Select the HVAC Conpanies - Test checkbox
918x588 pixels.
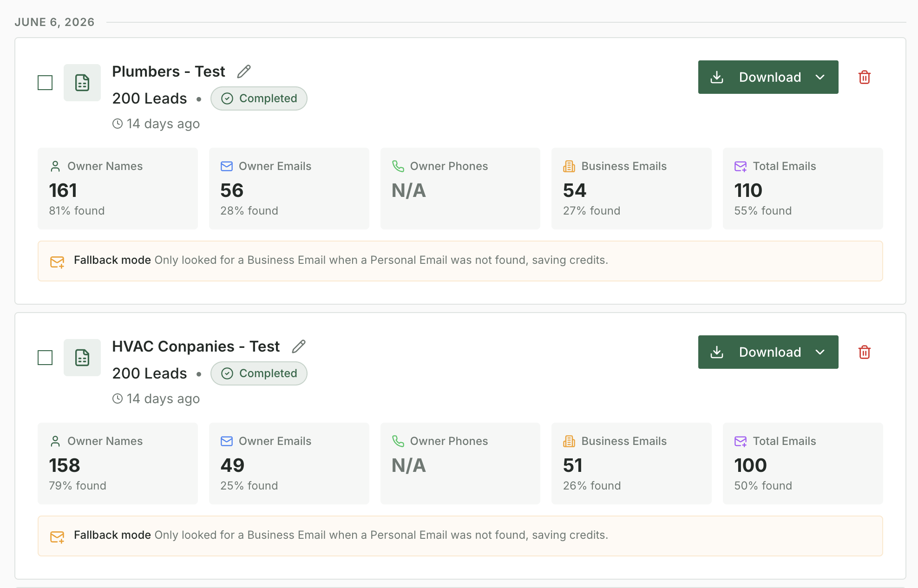point(45,358)
